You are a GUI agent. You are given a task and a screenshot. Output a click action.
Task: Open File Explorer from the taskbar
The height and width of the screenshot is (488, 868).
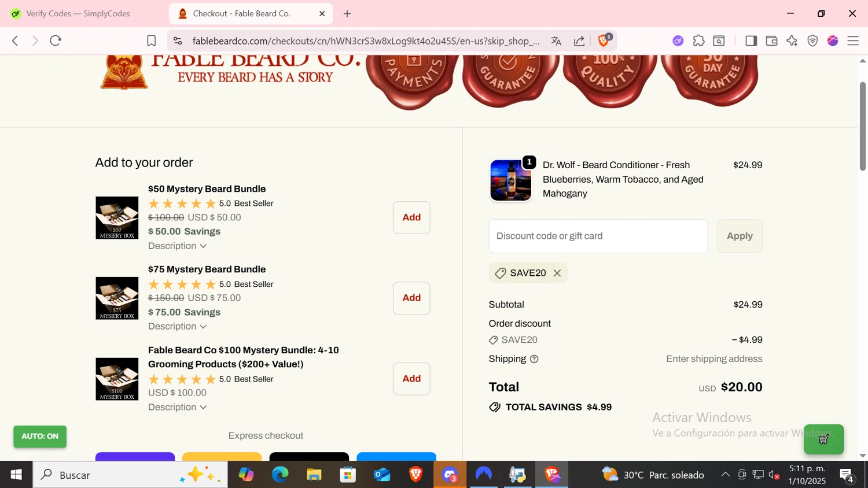314,475
